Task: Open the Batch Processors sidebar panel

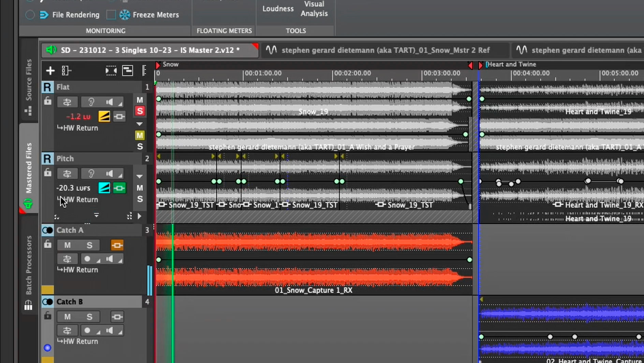Action: (29, 266)
